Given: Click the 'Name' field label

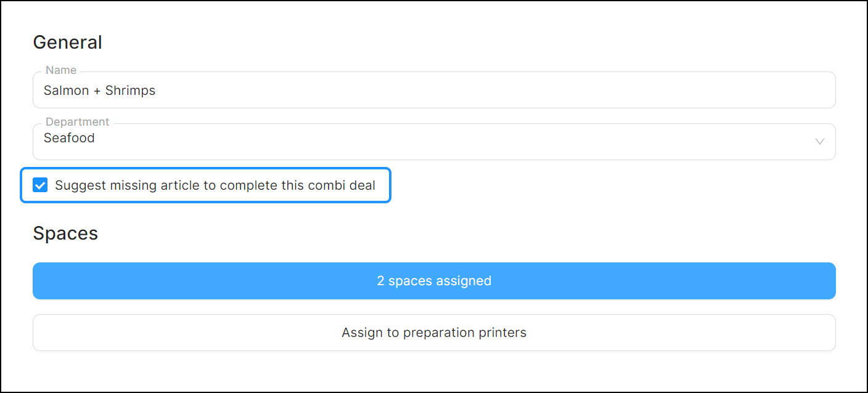Looking at the screenshot, I should click(x=61, y=71).
